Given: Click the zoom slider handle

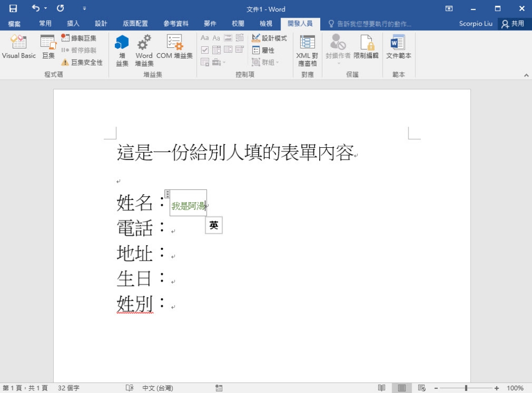Looking at the screenshot, I should 466,388.
